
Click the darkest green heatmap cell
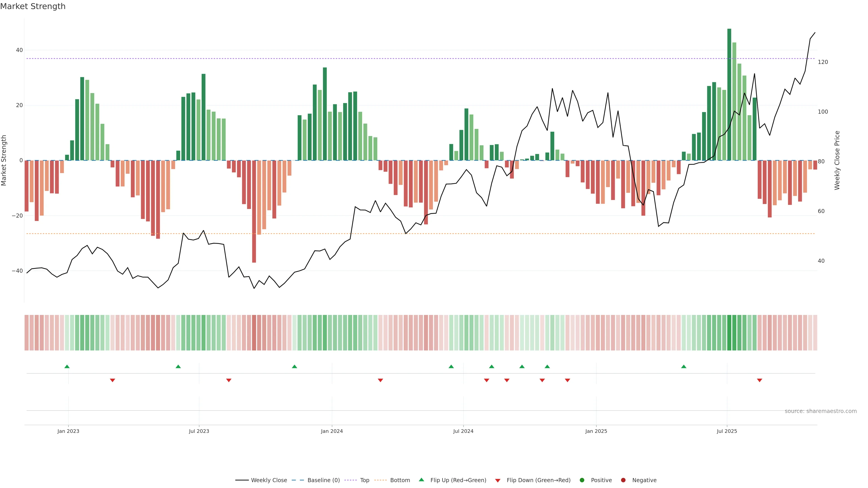click(729, 333)
